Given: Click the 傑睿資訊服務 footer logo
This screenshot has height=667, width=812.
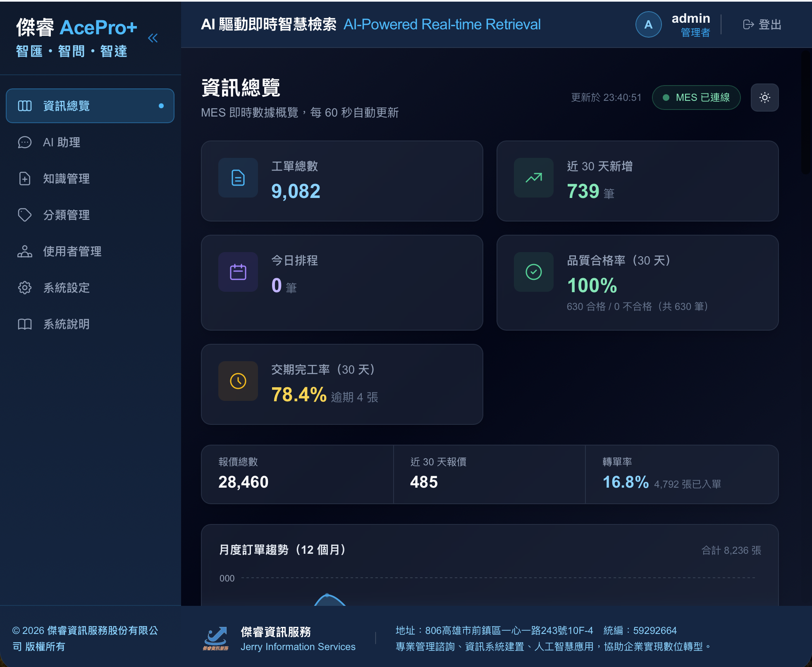Looking at the screenshot, I should pyautogui.click(x=215, y=638).
